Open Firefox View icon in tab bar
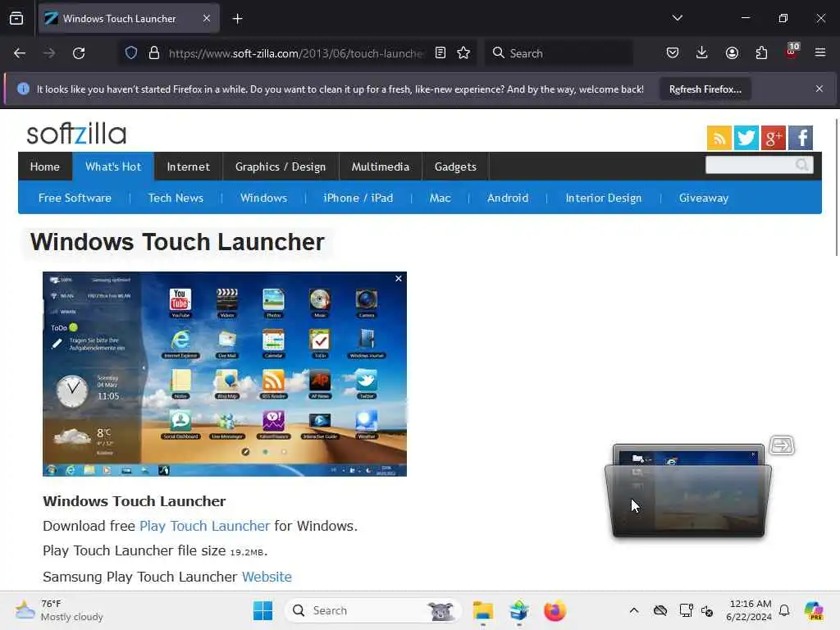840x630 pixels. pos(16,18)
